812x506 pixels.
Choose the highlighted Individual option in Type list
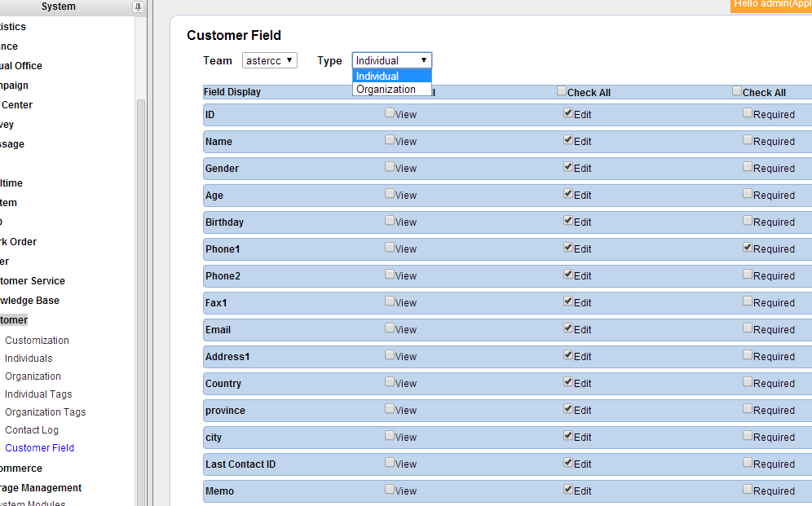click(378, 76)
